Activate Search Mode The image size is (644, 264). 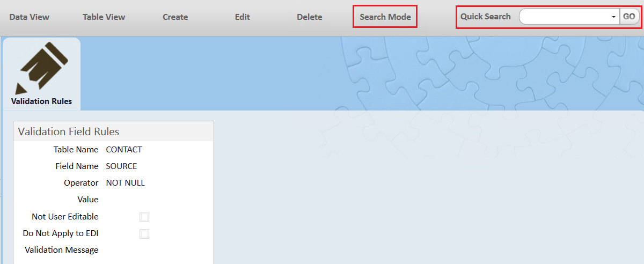(385, 17)
